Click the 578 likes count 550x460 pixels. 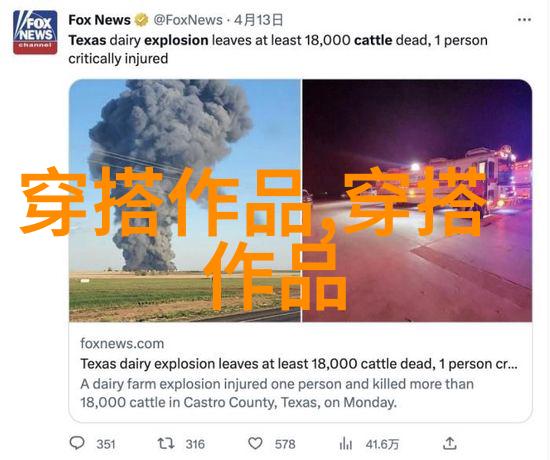coord(285,444)
